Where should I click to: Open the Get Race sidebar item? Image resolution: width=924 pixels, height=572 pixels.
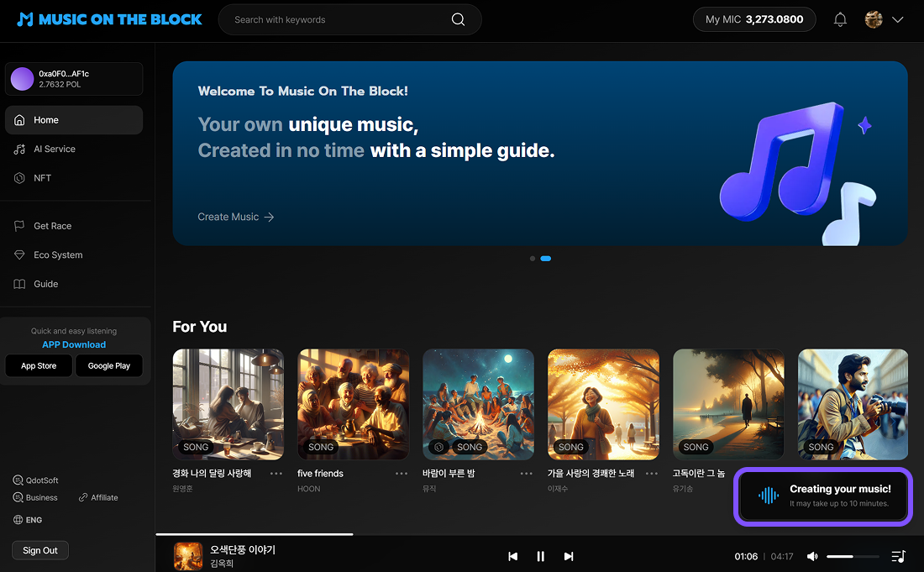pyautogui.click(x=52, y=226)
